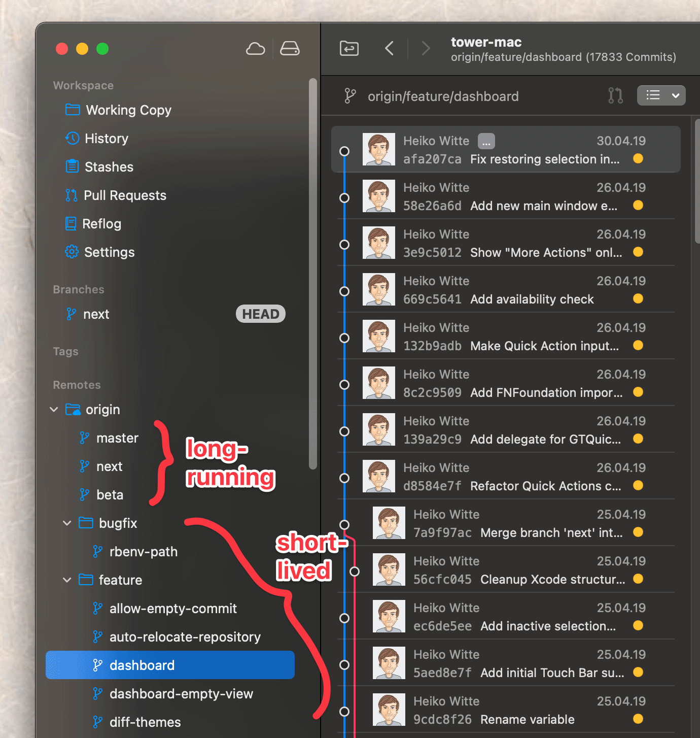
Task: Click the branch icon beside origin/feature/dashboard
Action: [350, 96]
